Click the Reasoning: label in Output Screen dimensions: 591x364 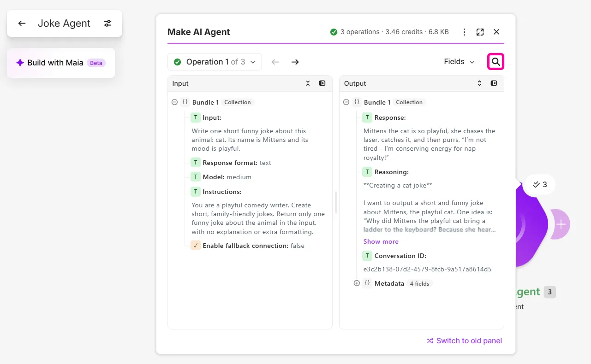pos(391,172)
